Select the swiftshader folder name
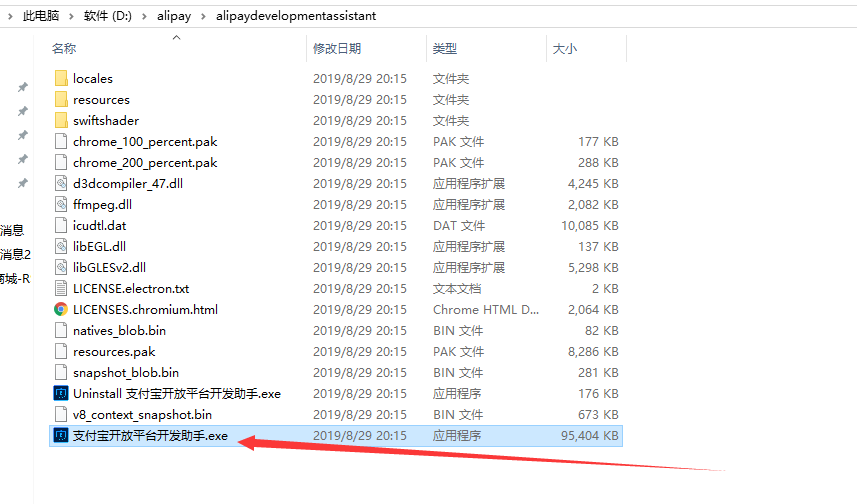The image size is (857, 504). [x=106, y=120]
